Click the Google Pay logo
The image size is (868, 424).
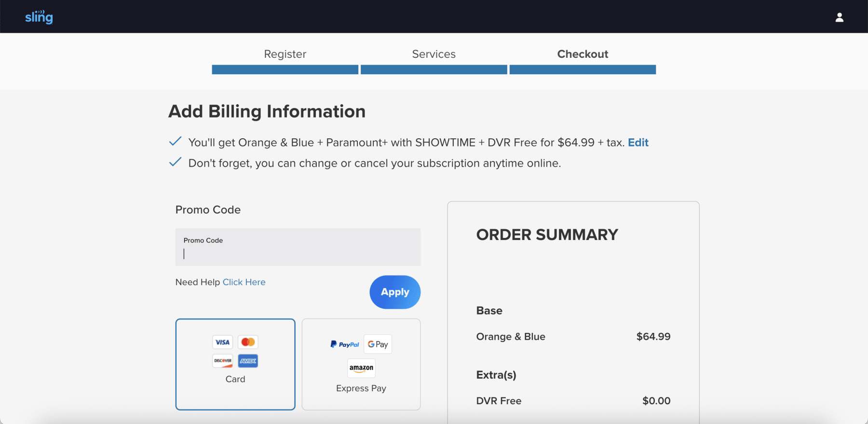coord(378,344)
